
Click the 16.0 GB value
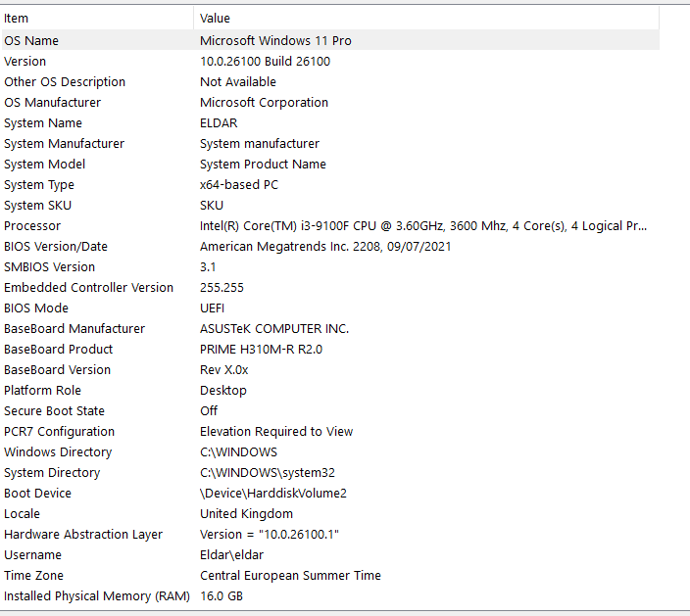pos(222,596)
